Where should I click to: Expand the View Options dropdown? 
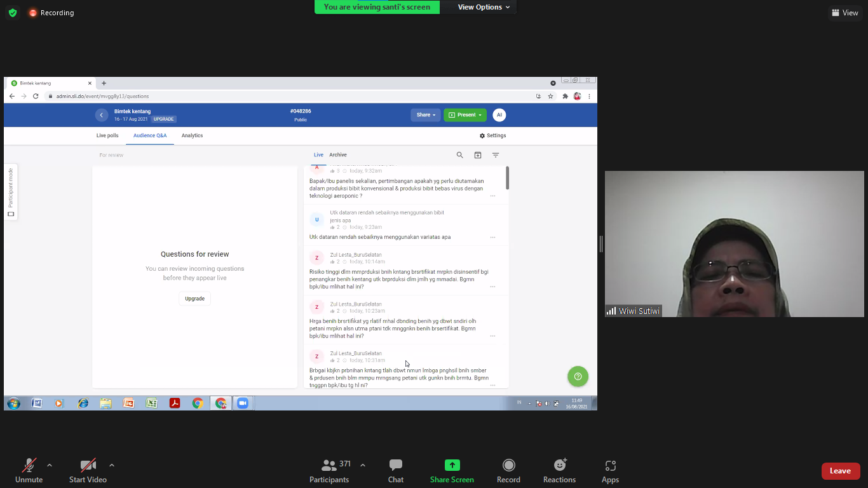pyautogui.click(x=484, y=7)
